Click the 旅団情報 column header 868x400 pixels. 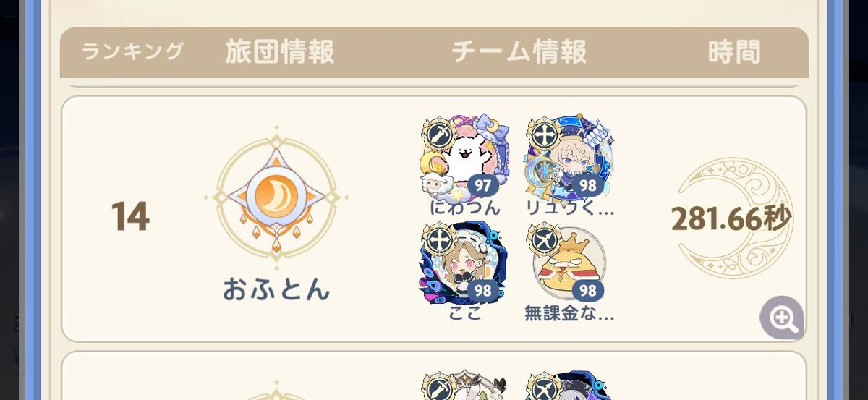279,52
